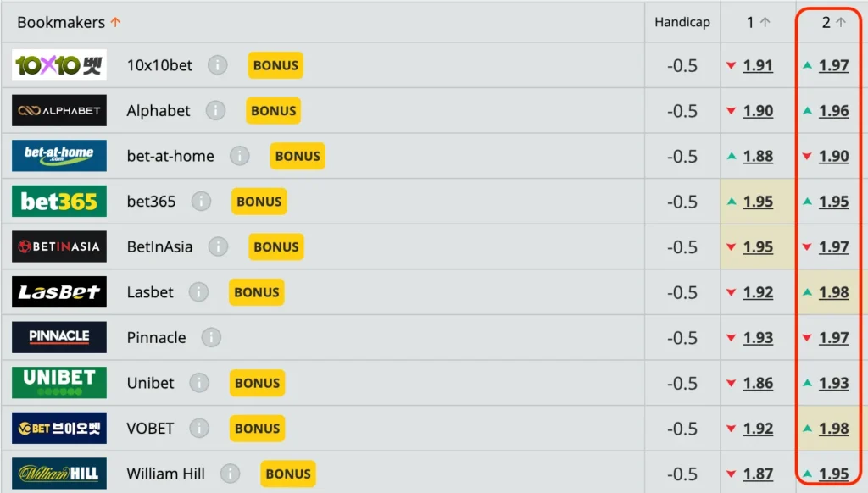Click the info icon next to 10x10bet
This screenshot has width=868, height=493.
[x=218, y=65]
